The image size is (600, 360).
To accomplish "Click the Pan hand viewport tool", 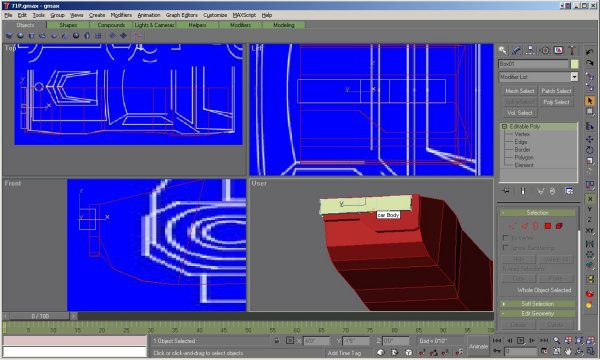I will pos(568,350).
